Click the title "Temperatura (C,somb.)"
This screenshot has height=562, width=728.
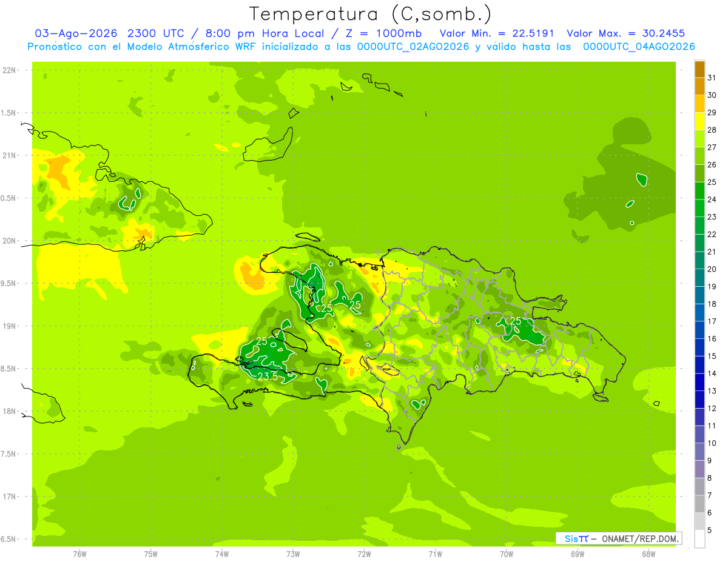coord(370,14)
